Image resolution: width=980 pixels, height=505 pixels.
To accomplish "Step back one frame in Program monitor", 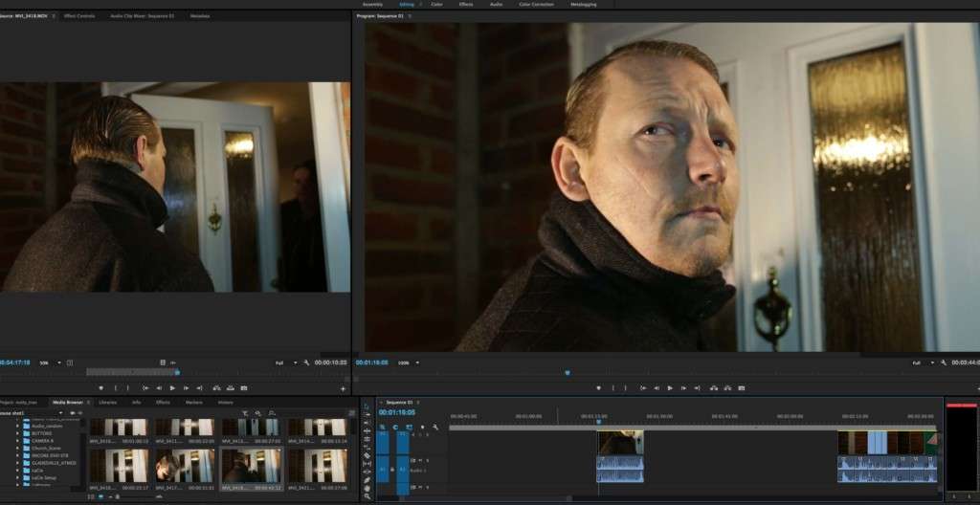I will [657, 388].
